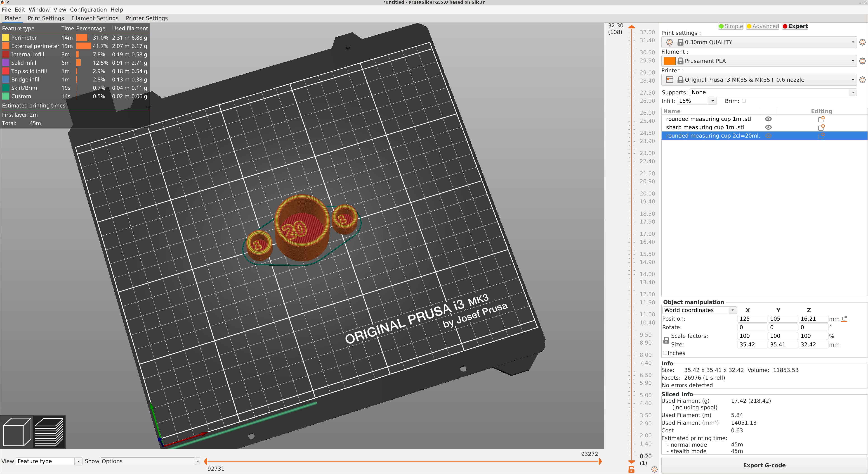Toggle visibility of rounded measuring cup 2cl=20ml
Image resolution: width=868 pixels, height=474 pixels.
point(768,136)
